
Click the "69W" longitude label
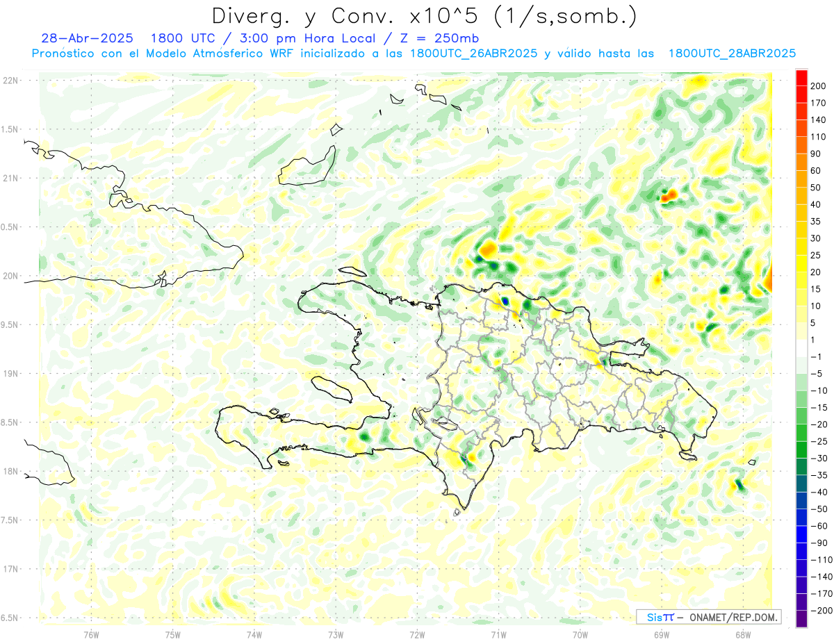coord(661,634)
